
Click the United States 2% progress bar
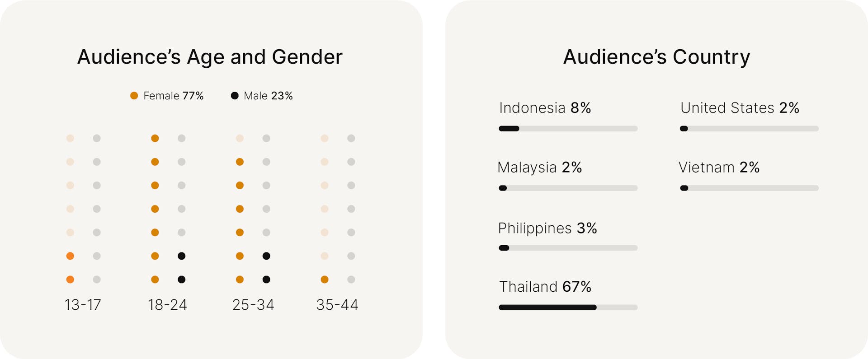pyautogui.click(x=749, y=129)
